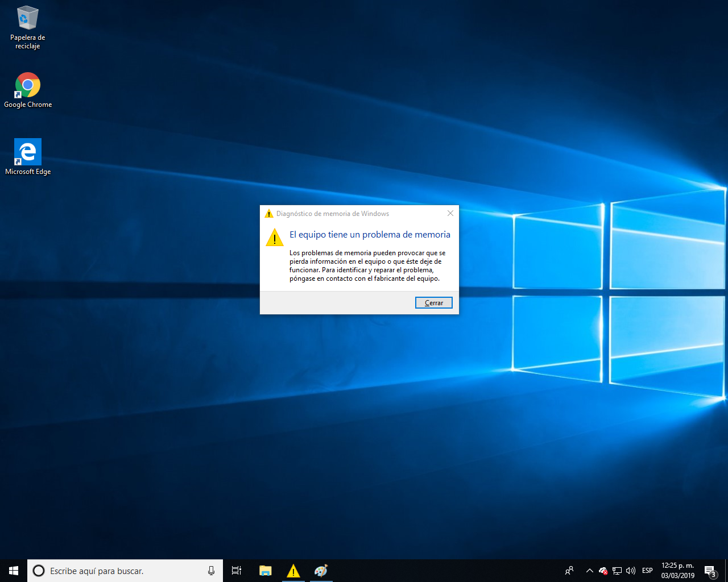This screenshot has width=728, height=582.
Task: Expand hidden system tray icons chevron
Action: pyautogui.click(x=589, y=571)
